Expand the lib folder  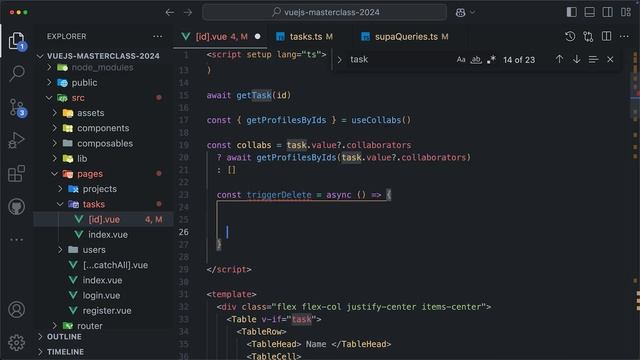tap(55, 158)
